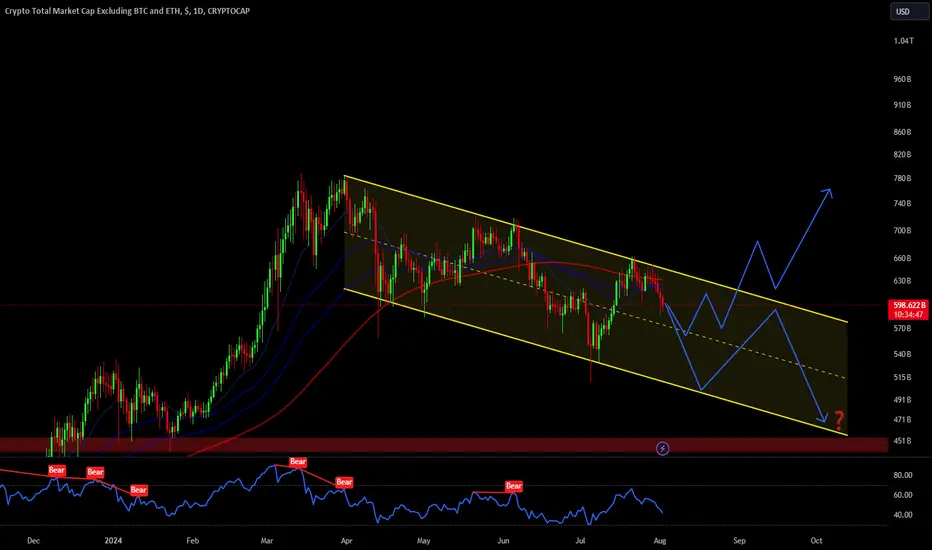Click the 451B price axis label
This screenshot has width=932, height=550.
coord(902,441)
